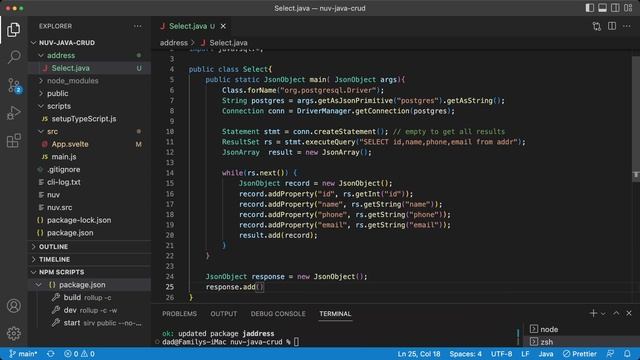Open editor more actions ellipsis
640x360 pixels.
coord(627,26)
